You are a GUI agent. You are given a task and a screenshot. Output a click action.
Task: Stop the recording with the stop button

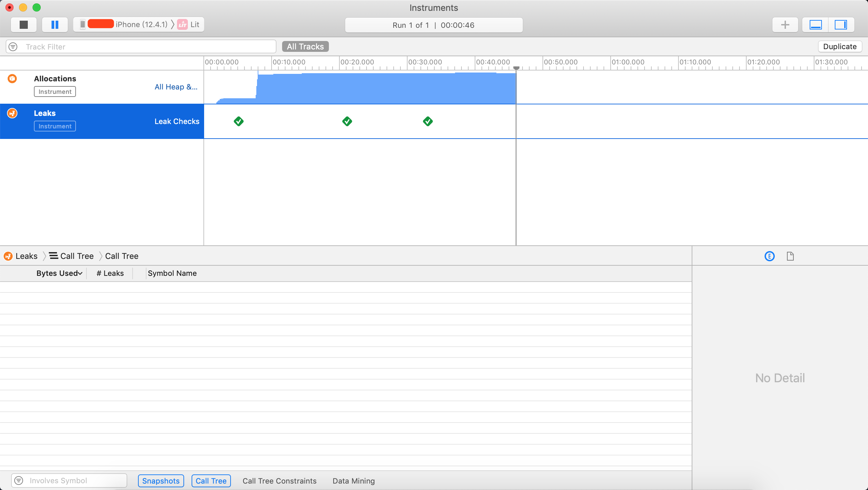[23, 25]
